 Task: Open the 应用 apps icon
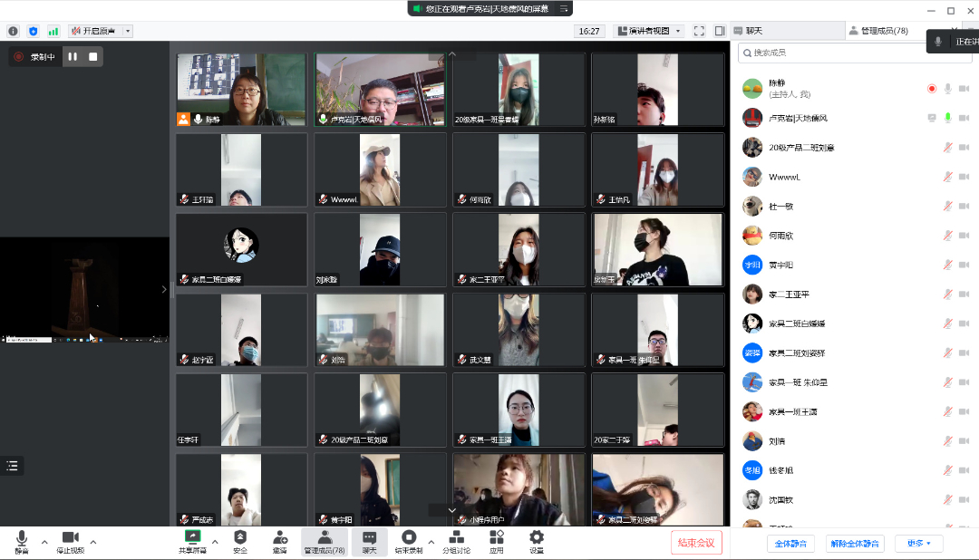tap(496, 537)
